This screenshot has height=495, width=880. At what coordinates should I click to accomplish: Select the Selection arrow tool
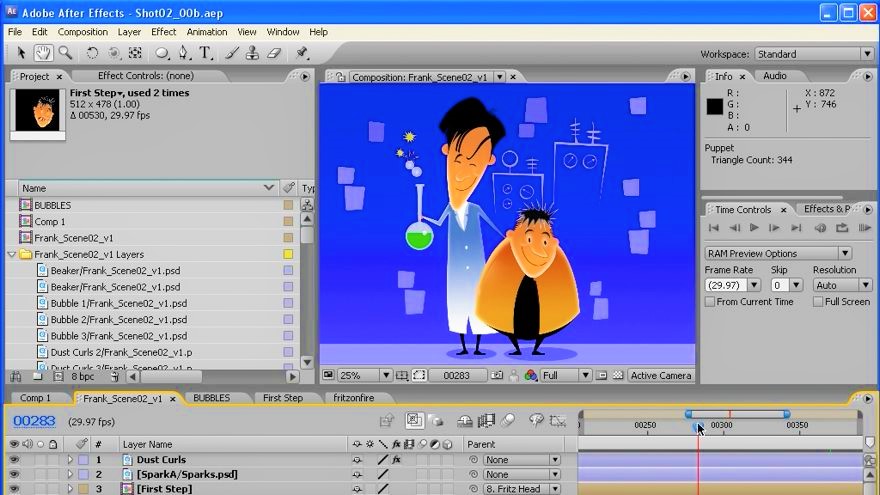[x=21, y=53]
